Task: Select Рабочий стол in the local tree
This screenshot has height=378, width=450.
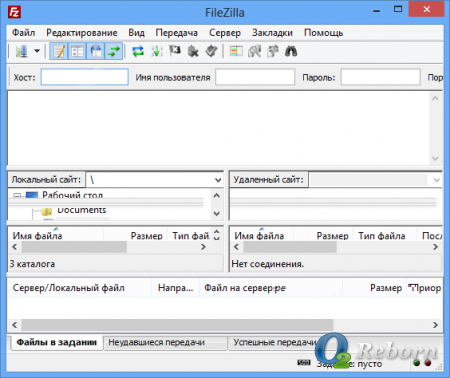Action: click(x=72, y=195)
